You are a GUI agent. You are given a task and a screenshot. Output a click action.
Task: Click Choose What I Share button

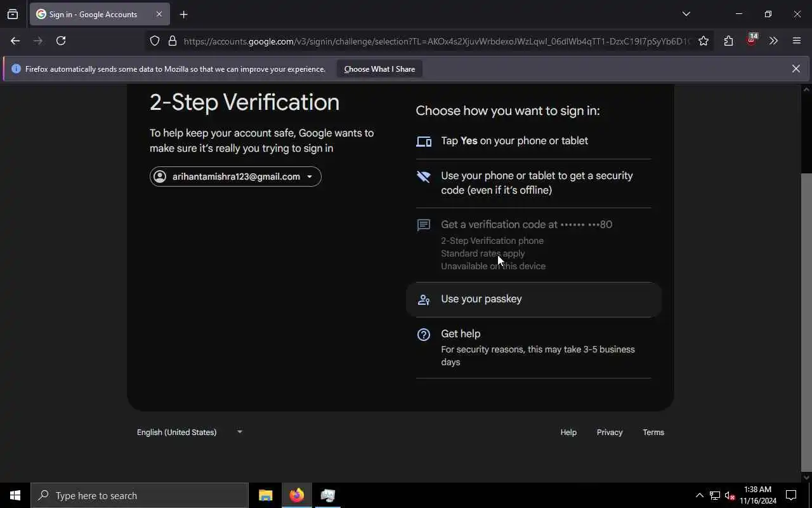pyautogui.click(x=379, y=69)
